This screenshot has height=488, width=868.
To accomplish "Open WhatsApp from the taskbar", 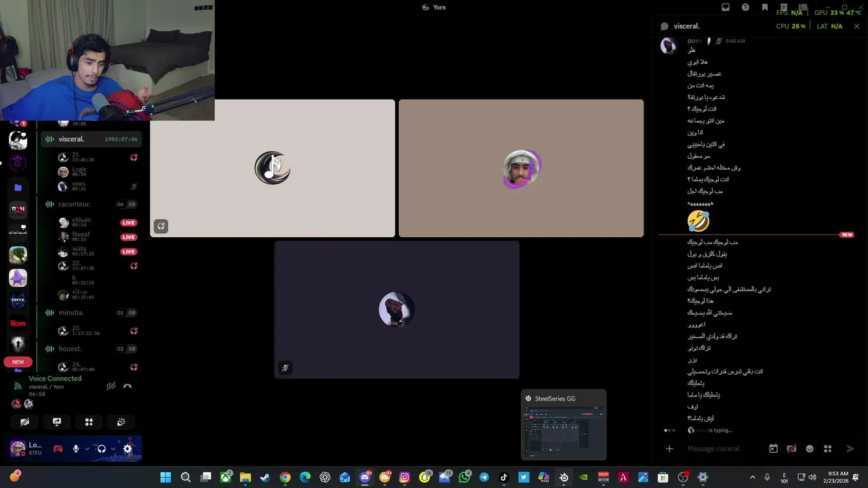I will coord(465,477).
